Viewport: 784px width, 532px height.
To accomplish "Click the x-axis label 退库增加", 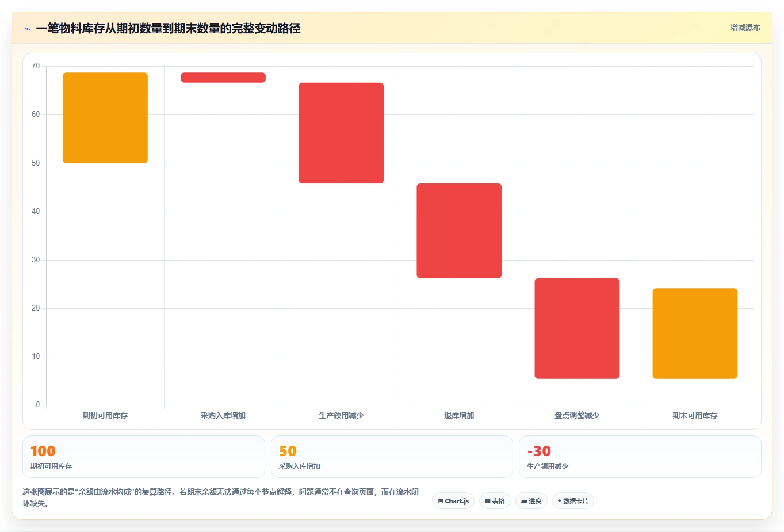I will (x=459, y=415).
